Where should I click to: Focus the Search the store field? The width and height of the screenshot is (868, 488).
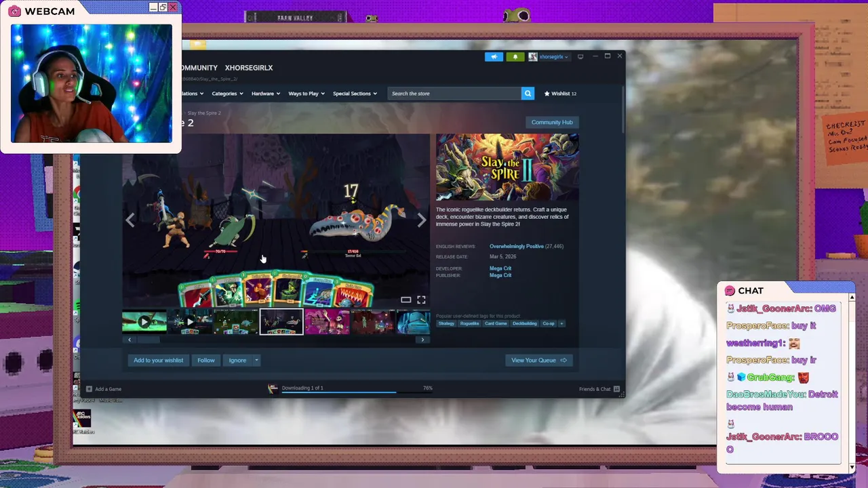(454, 94)
